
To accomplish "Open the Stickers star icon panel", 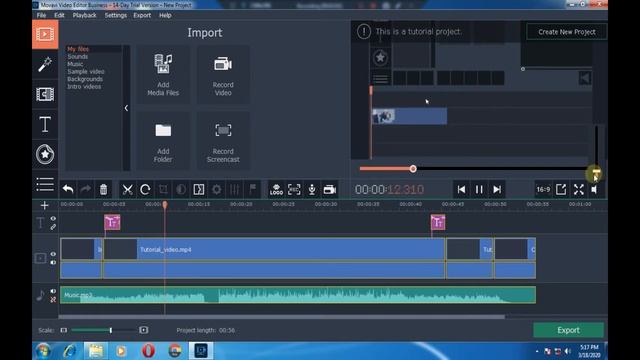I will tap(45, 154).
